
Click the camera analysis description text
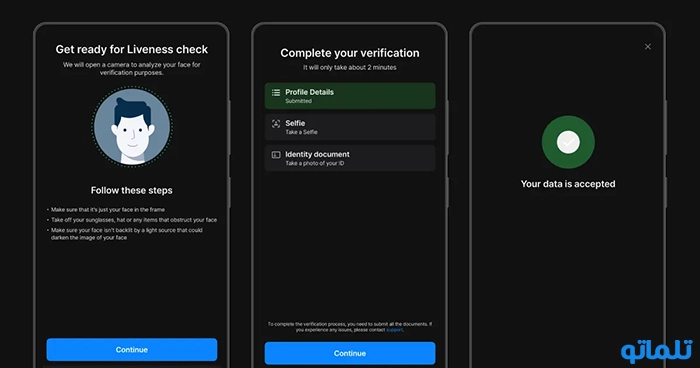click(x=132, y=68)
